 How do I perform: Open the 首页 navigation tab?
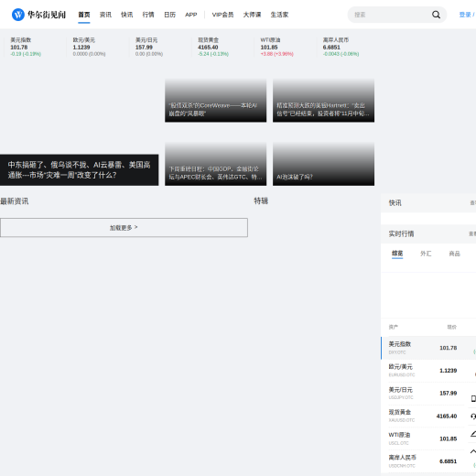84,15
